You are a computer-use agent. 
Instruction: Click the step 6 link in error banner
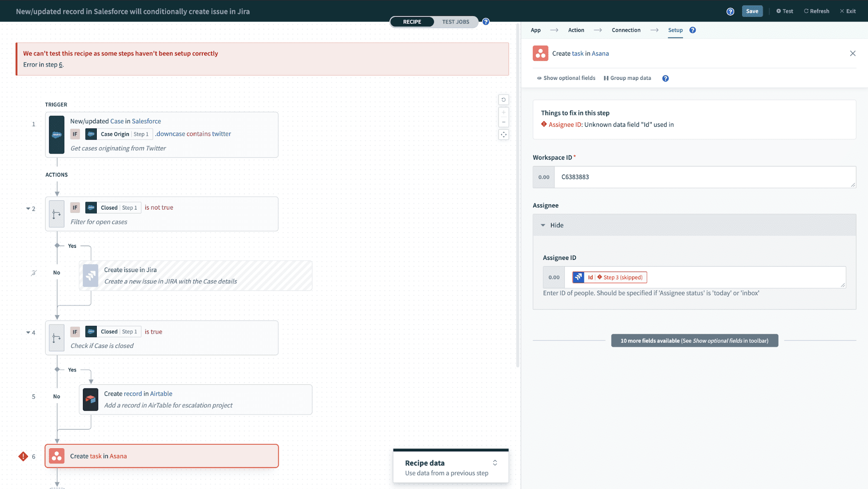tap(61, 65)
